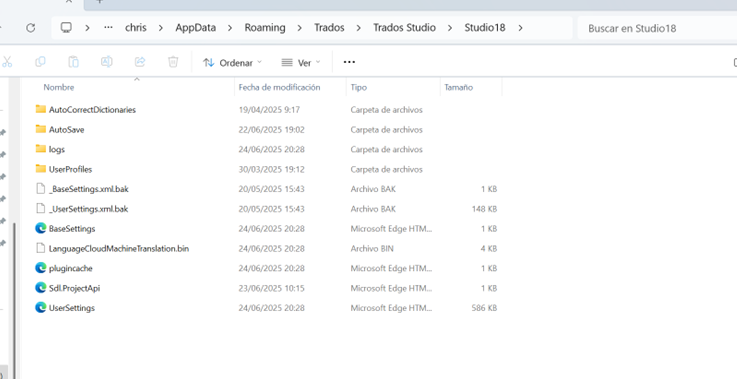Click the AutoSave date 22/06/2025 19:02

271,129
